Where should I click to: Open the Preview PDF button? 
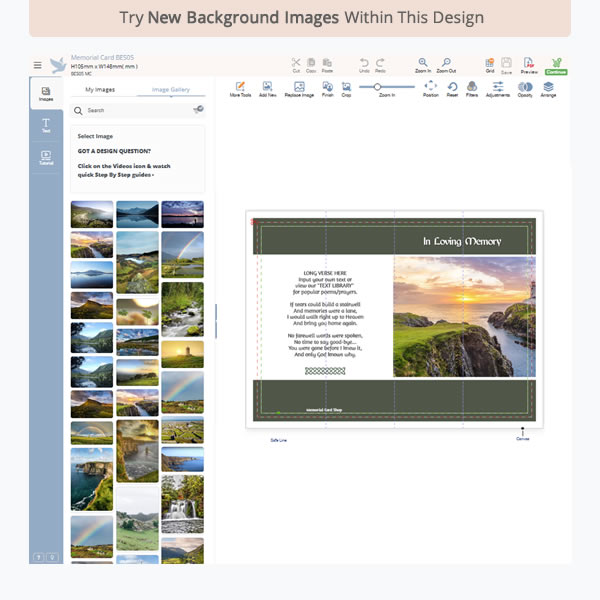[x=529, y=64]
